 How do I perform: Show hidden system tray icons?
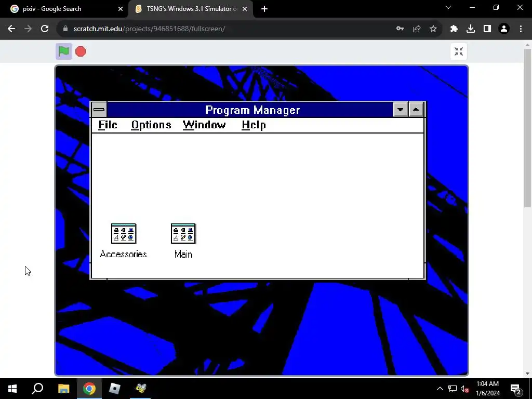(x=440, y=389)
